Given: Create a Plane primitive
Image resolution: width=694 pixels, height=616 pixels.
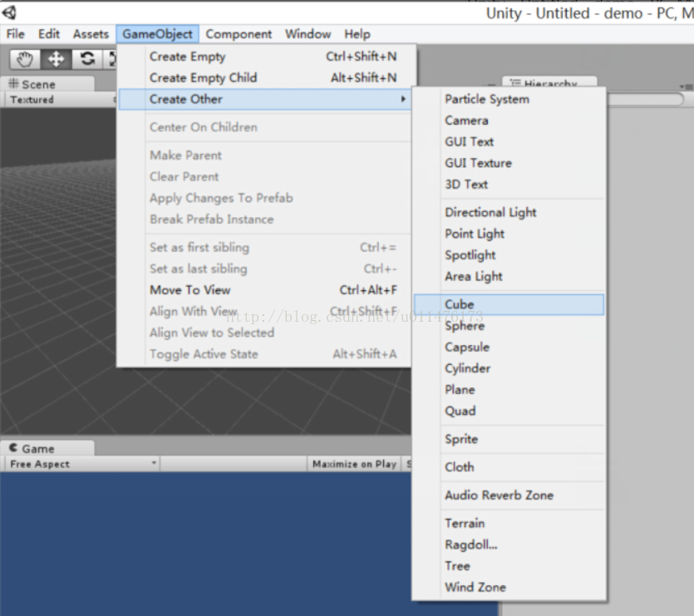Looking at the screenshot, I should [509, 390].
